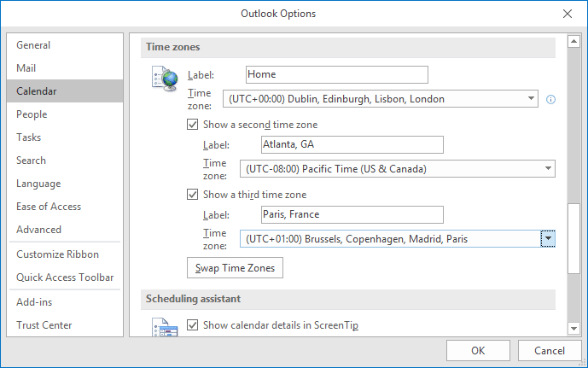Open the Language options category

(65, 184)
